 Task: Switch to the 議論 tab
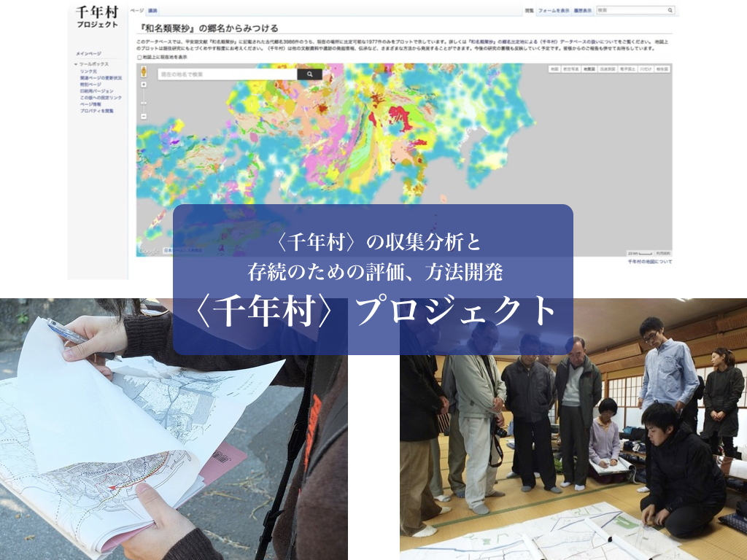pyautogui.click(x=152, y=11)
